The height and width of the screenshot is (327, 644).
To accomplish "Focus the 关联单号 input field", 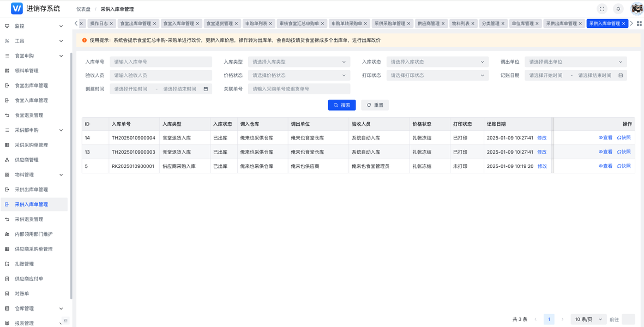I will coord(299,89).
